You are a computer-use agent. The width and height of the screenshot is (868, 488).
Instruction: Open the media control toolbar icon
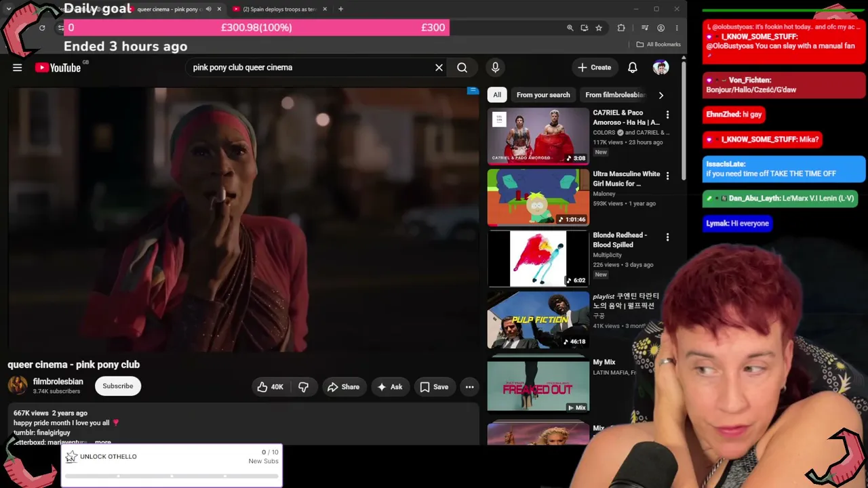click(645, 28)
